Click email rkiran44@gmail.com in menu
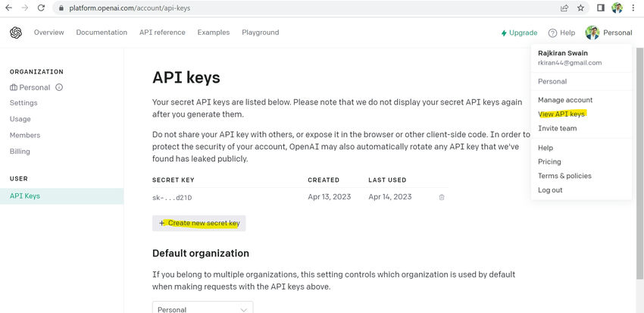Image resolution: width=644 pixels, height=313 pixels. [x=570, y=63]
